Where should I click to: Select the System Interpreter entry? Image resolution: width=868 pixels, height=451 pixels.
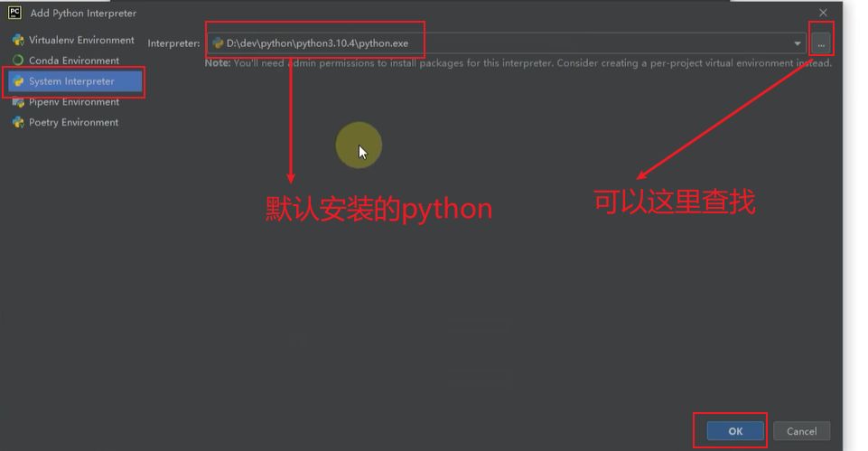(71, 81)
